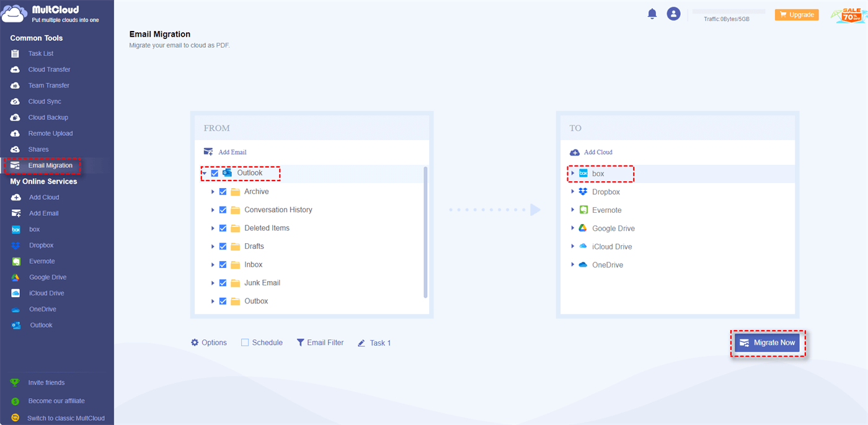Expand the Google Drive node in TO panel

573,228
